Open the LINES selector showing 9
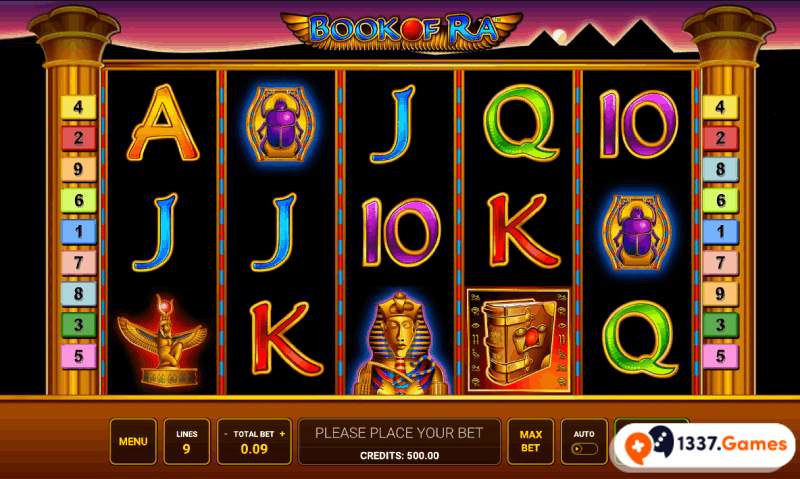The width and height of the screenshot is (800, 479). [187, 442]
